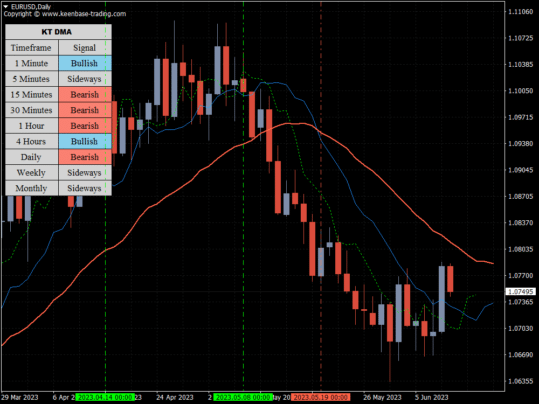
Task: Click the EURUSD,Daily chart title
Action: pyautogui.click(x=31, y=7)
